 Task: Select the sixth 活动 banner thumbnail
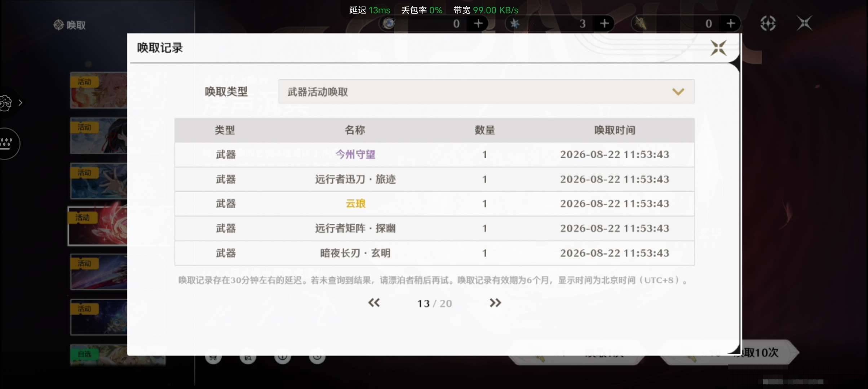[99, 317]
